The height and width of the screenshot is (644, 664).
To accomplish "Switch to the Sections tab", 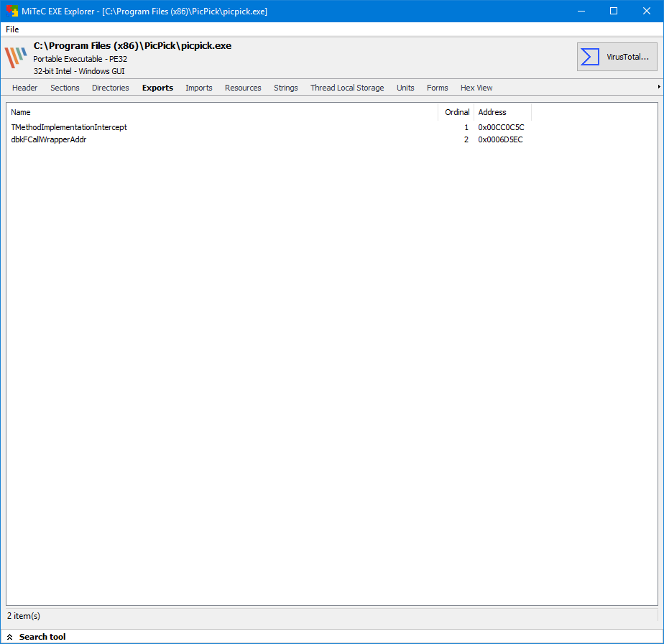I will pos(65,88).
